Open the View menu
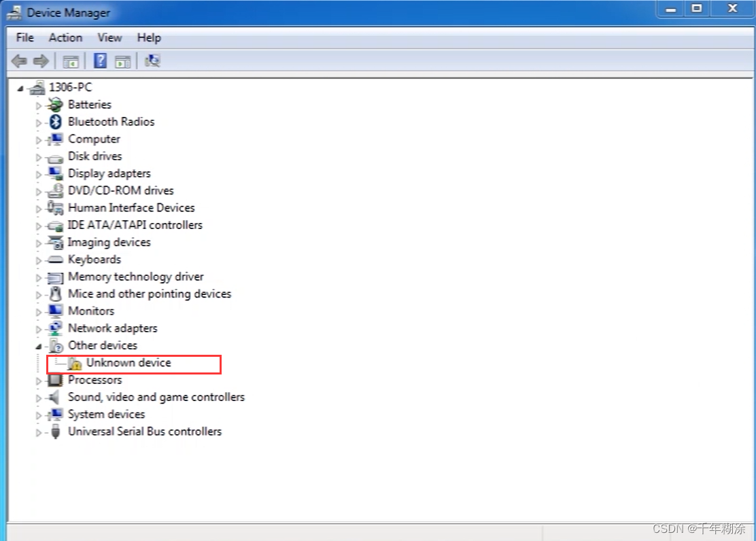 click(109, 37)
